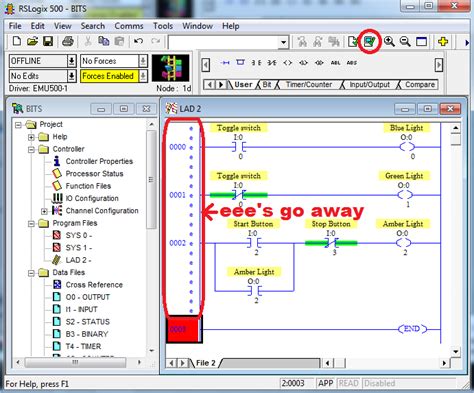The height and width of the screenshot is (393, 474).
Task: Open the No Forces dropdown
Action: pyautogui.click(x=143, y=61)
